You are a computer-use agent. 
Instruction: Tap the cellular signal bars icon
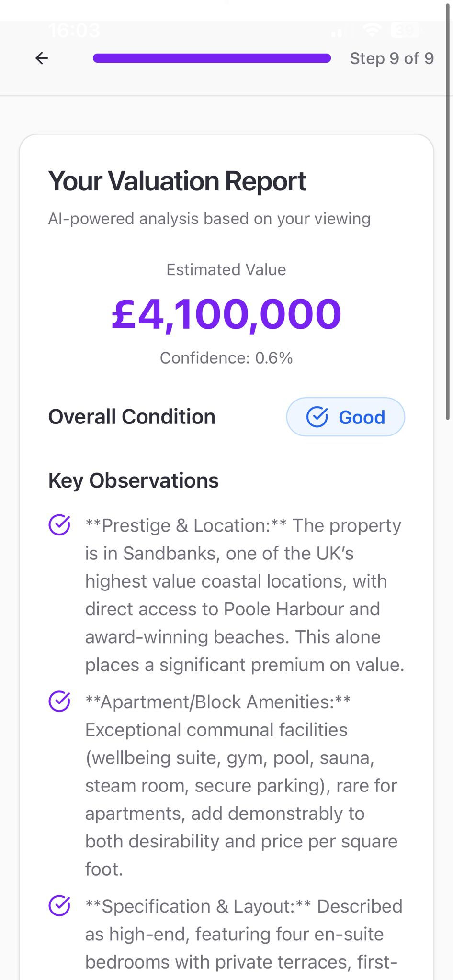(x=338, y=31)
